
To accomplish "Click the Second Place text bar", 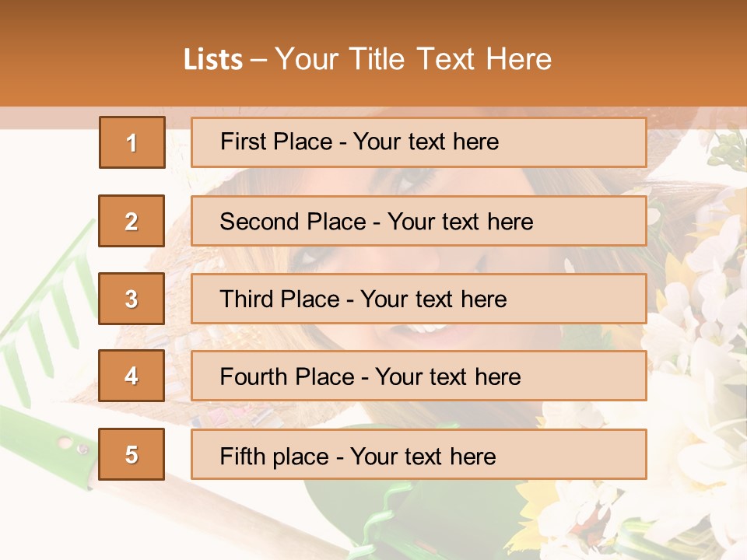I will [x=419, y=221].
